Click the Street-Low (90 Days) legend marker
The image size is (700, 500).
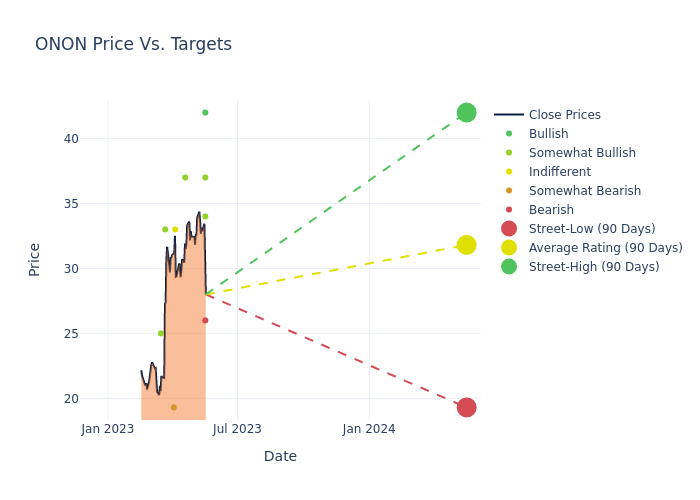(509, 229)
